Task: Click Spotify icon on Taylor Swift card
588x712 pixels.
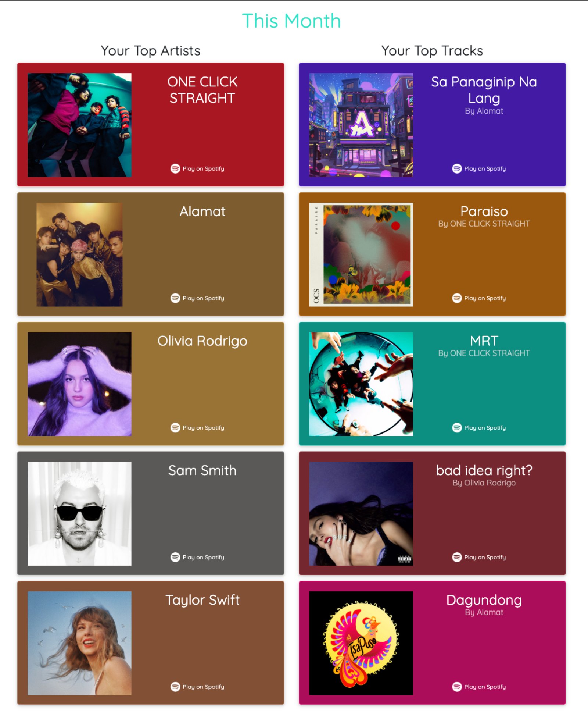Action: point(175,686)
